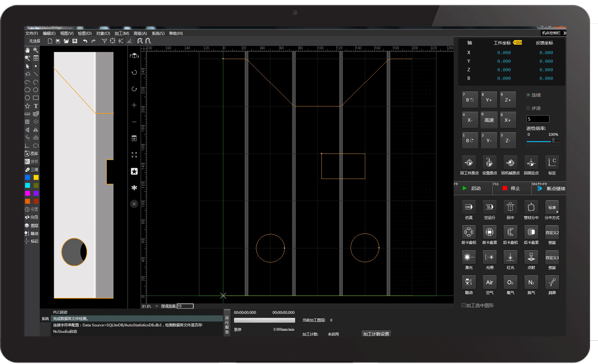Open the 图库 library panel
598x364 pixels.
click(x=32, y=154)
